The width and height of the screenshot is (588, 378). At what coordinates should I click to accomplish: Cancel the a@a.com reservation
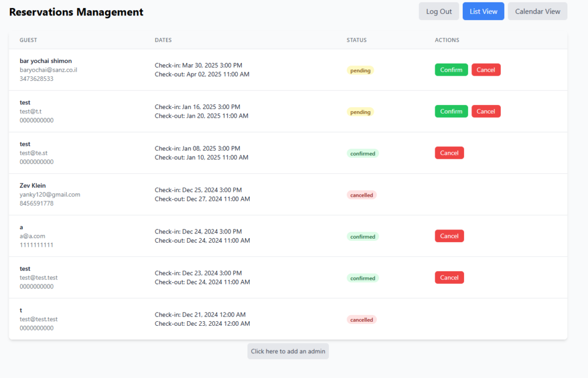[449, 236]
